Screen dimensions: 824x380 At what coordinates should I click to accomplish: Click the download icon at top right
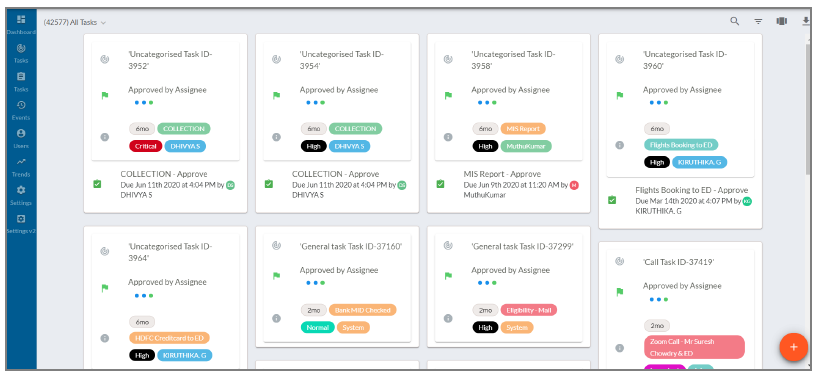click(x=806, y=22)
